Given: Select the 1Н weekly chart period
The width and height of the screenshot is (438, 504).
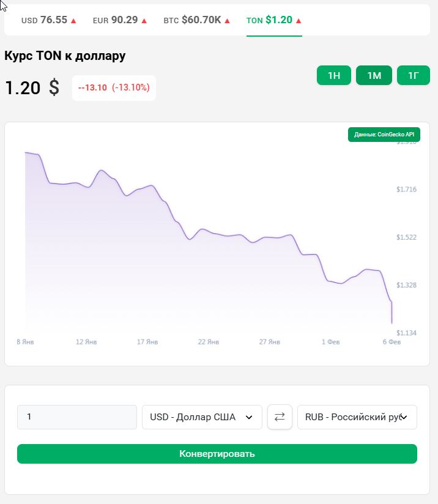Looking at the screenshot, I should tap(334, 76).
